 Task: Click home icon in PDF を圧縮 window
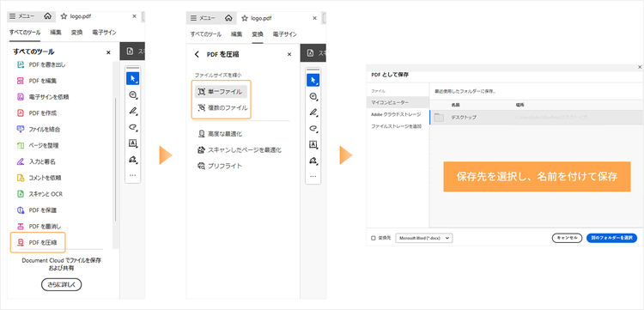(228, 18)
